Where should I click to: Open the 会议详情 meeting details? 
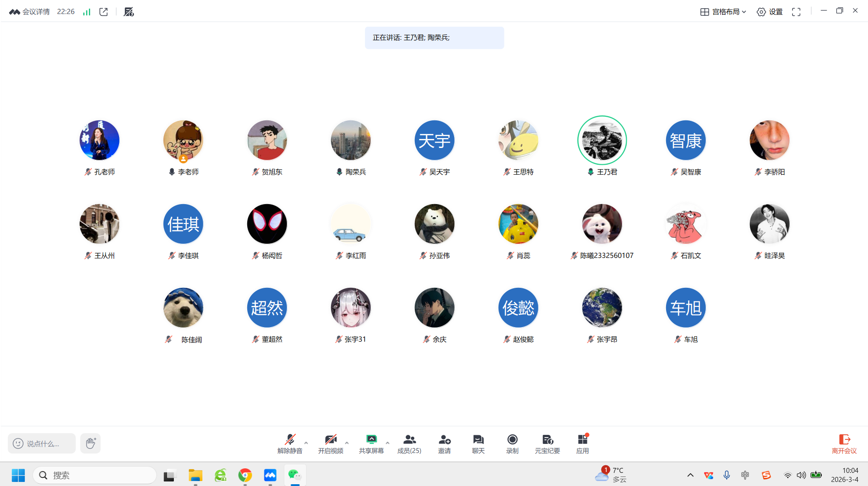(30, 12)
